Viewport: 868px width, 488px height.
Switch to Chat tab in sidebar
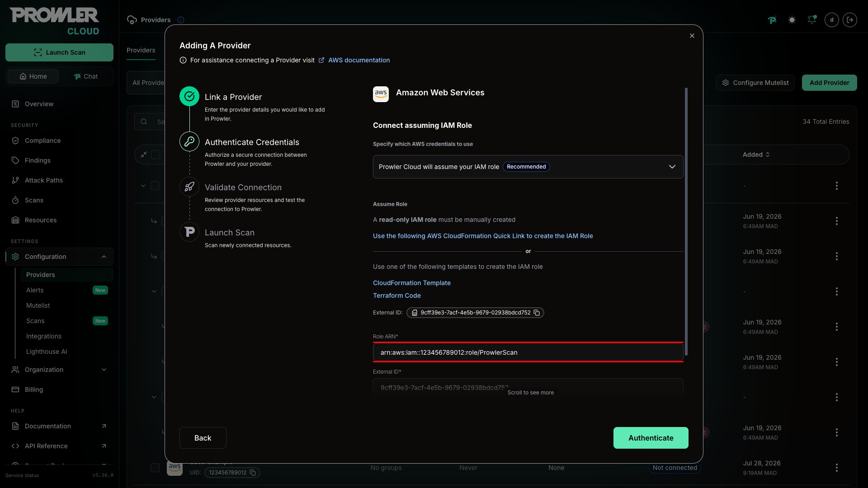pyautogui.click(x=85, y=76)
